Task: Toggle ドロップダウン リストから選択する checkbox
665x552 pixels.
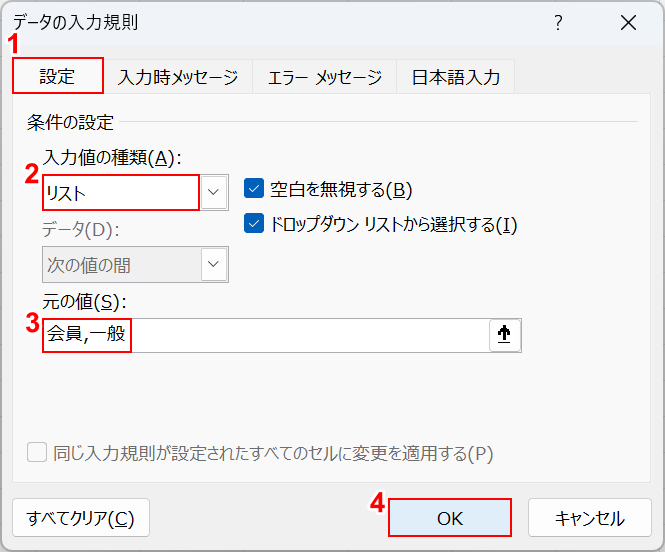Action: (x=254, y=224)
